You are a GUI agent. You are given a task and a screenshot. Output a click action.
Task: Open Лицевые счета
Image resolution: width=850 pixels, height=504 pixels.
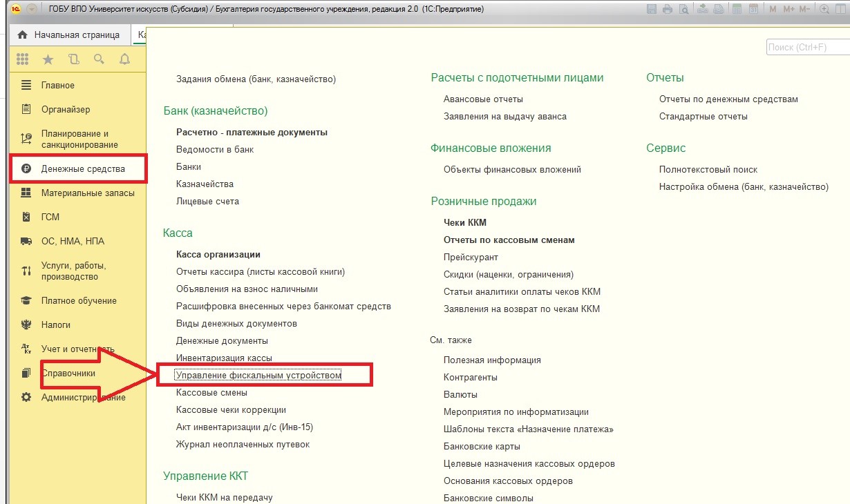pyautogui.click(x=207, y=201)
